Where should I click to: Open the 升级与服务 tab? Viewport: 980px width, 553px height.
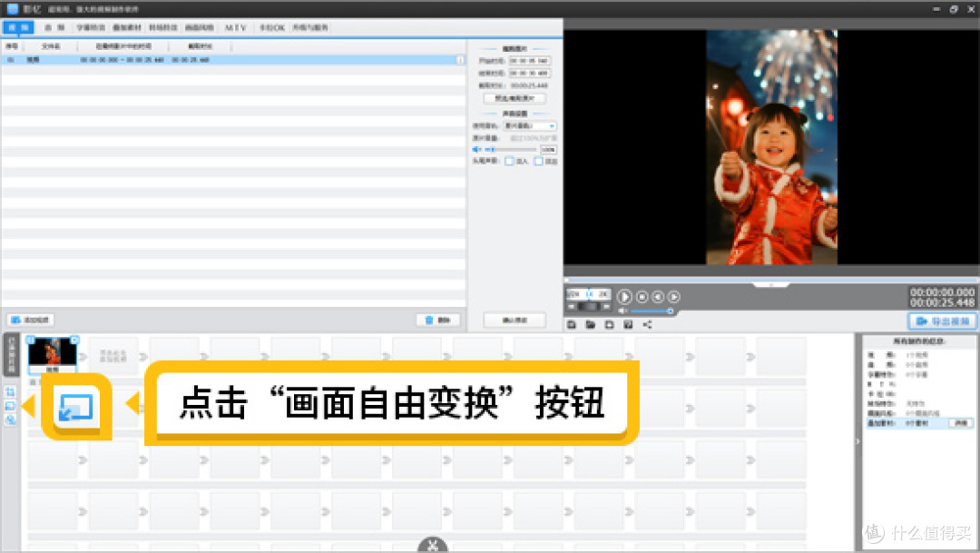310,27
